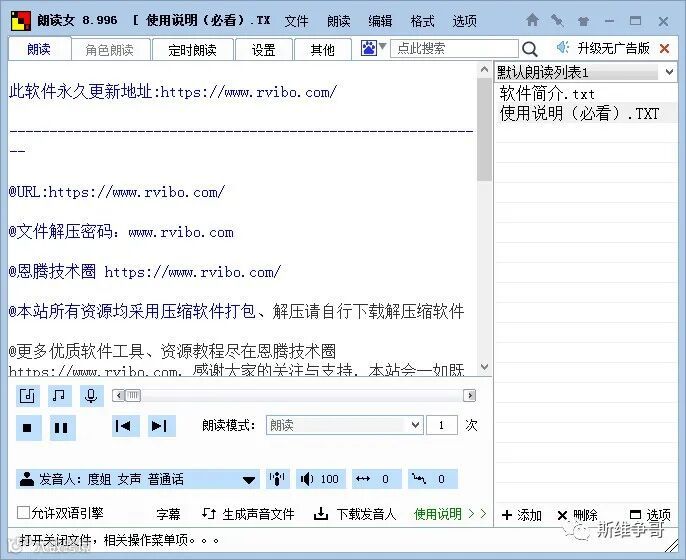Image resolution: width=686 pixels, height=560 pixels.
Task: Click the speed control with the double arrow
Action: 377,479
